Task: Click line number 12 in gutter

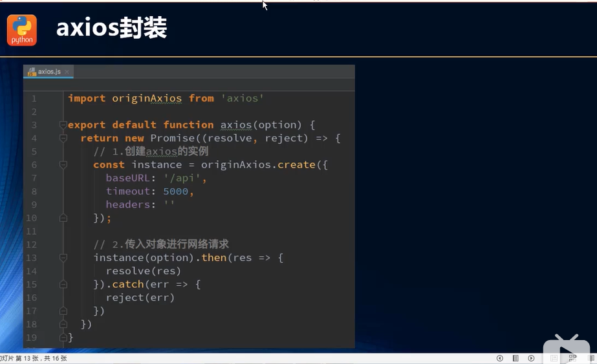Action: coord(31,244)
